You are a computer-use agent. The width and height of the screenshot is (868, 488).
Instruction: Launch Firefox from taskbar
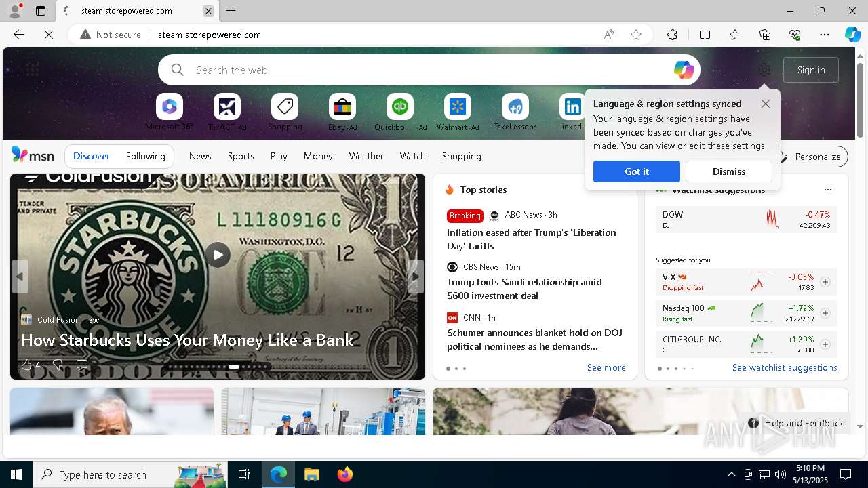[345, 474]
